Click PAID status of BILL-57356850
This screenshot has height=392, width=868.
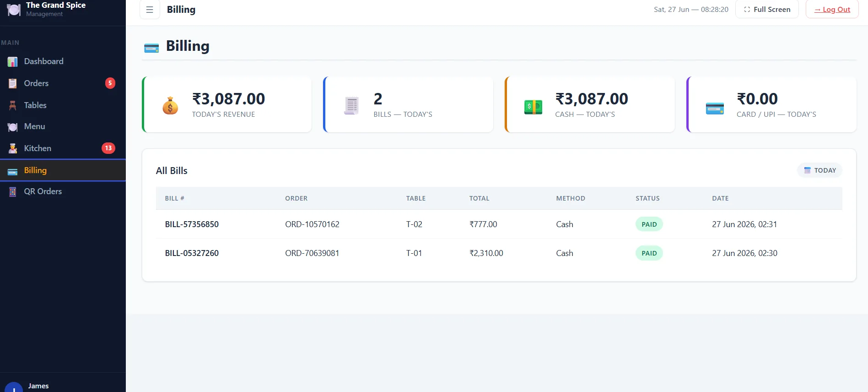point(649,224)
